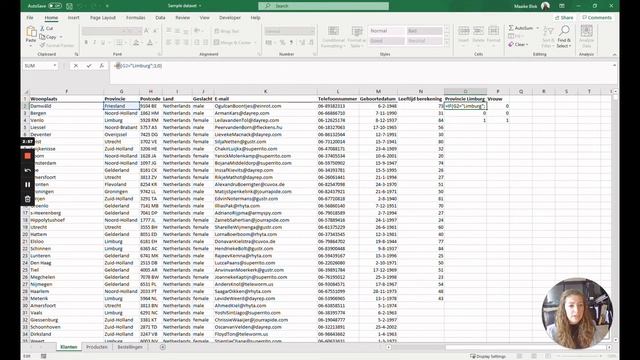Toggle Bold formatting
This screenshot has width=640, height=360.
point(86,42)
